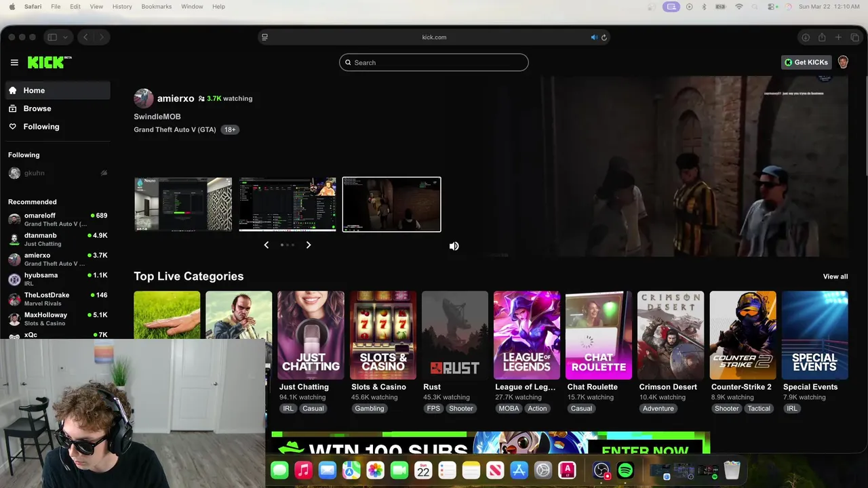Open TheLostDrake in Recommended list
Image resolution: width=868 pixels, height=488 pixels.
point(58,299)
